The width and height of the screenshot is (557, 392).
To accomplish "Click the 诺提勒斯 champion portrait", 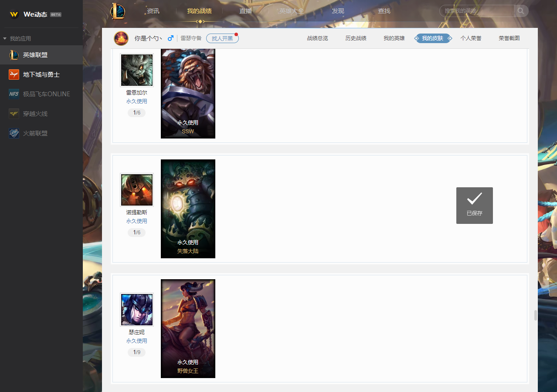I will click(137, 190).
